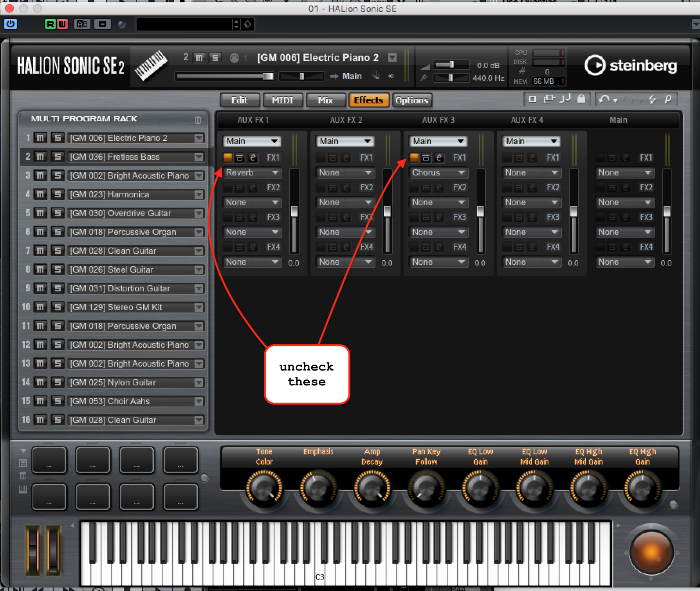This screenshot has height=591, width=700.
Task: Click the HALion Sonic SE 2 logo
Action: pyautogui.click(x=70, y=65)
